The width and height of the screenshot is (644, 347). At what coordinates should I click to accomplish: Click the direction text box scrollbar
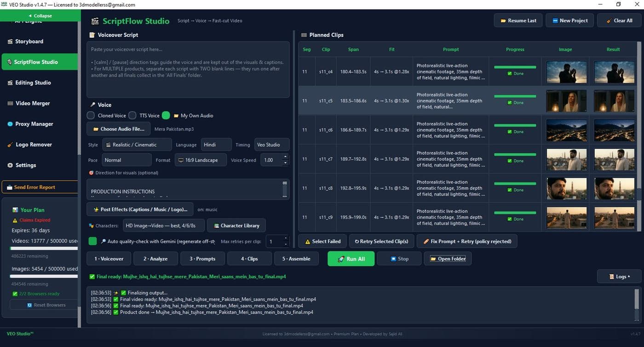285,189
